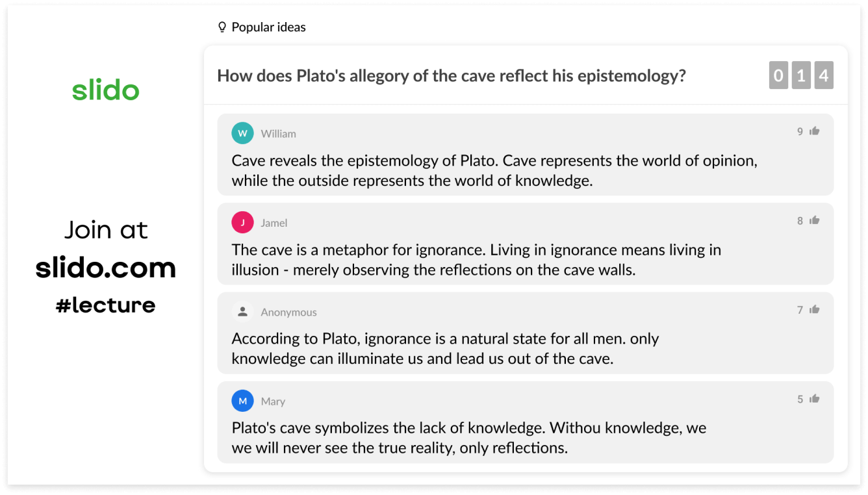Select Jamel's answer about ignorance metaphor
This screenshot has width=868, height=495.
pos(476,259)
